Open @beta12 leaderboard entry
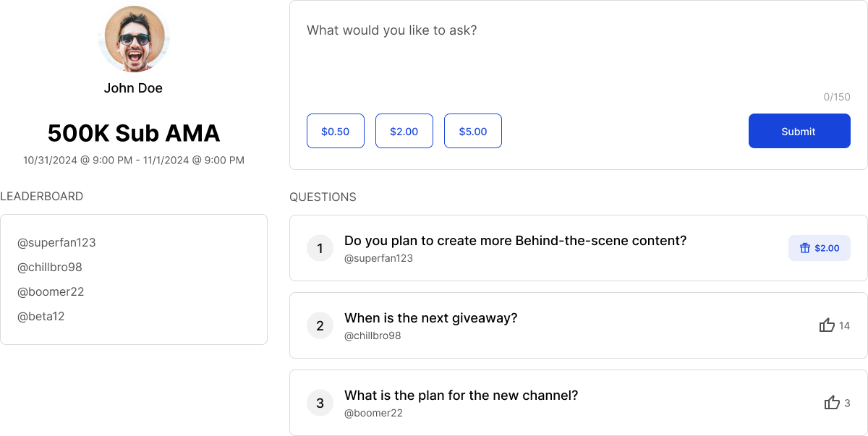This screenshot has height=436, width=868. pos(41,316)
